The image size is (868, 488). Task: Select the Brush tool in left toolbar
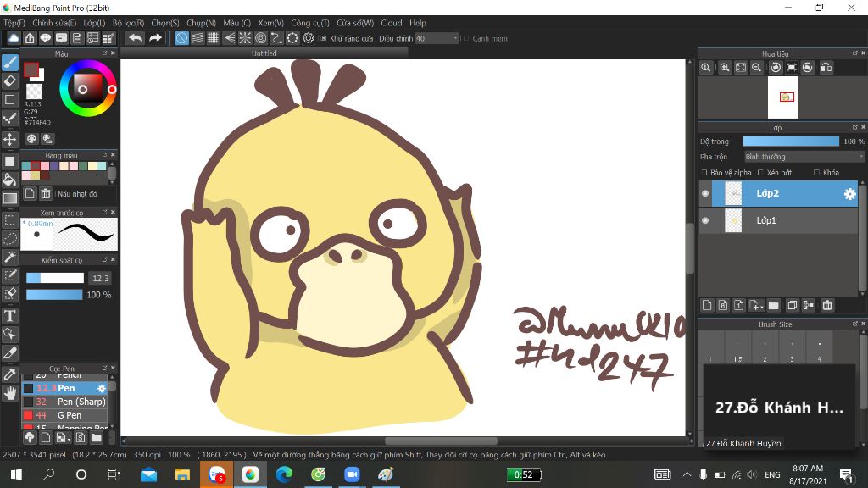click(10, 62)
